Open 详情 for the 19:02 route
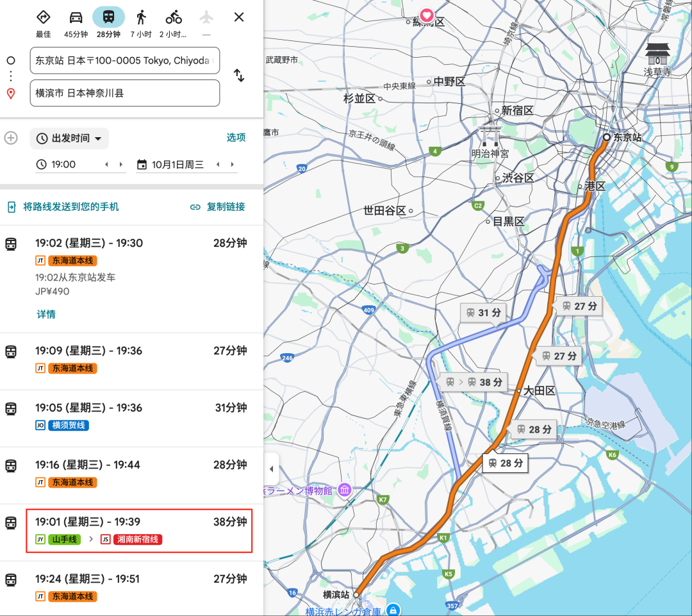The image size is (692, 616). (x=46, y=314)
